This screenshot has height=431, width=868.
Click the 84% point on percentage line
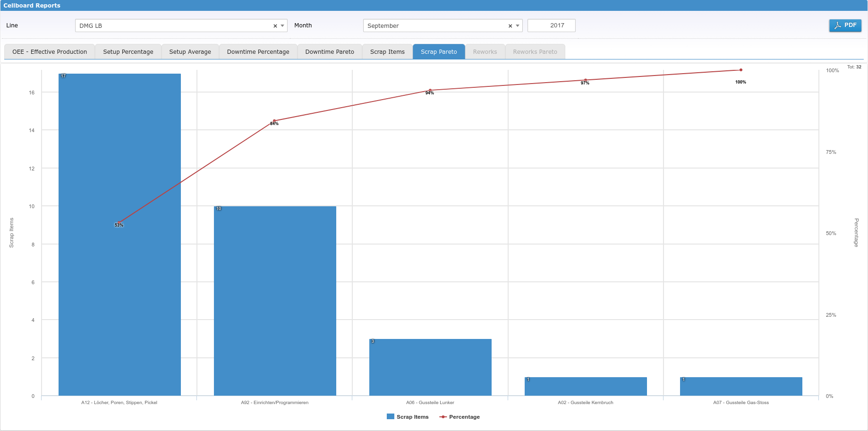click(x=274, y=121)
